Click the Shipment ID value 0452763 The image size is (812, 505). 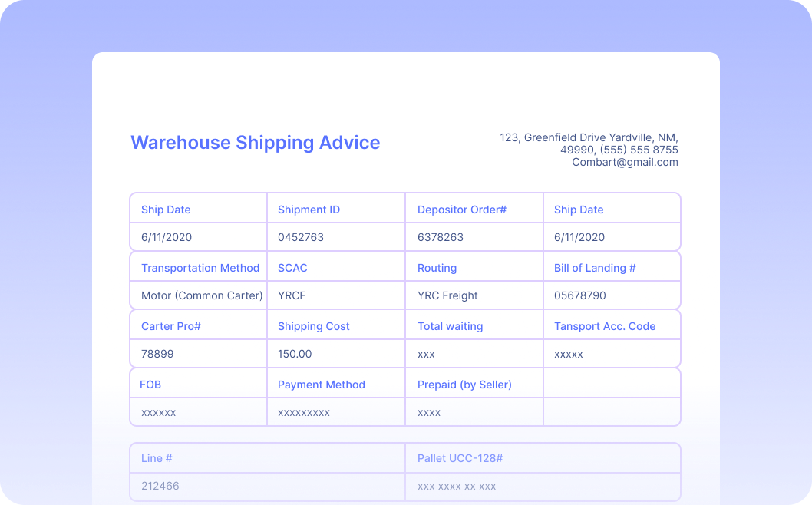point(300,237)
